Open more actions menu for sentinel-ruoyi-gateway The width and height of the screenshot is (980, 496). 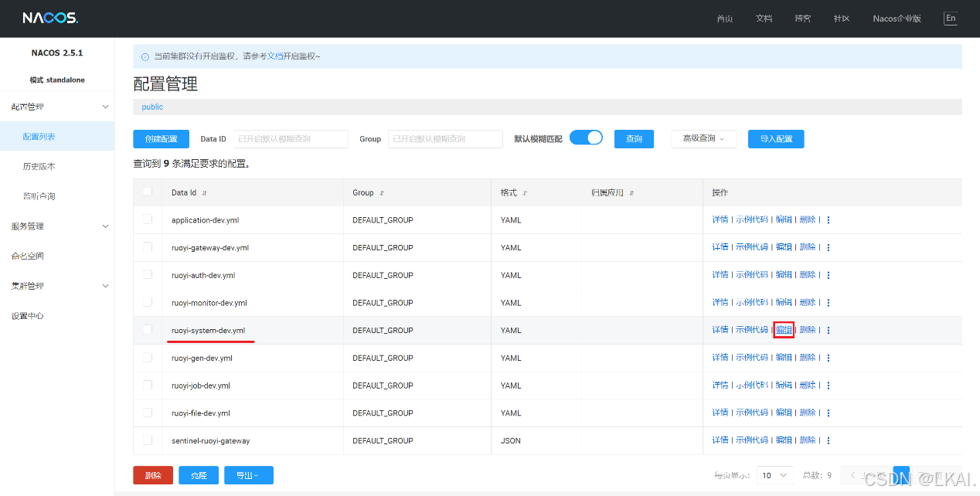click(829, 440)
